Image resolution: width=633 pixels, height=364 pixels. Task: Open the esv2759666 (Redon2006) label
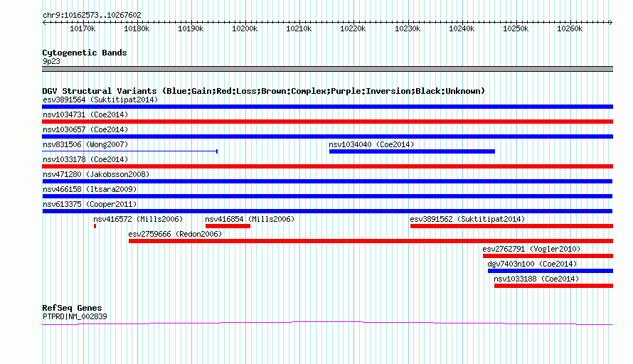(175, 234)
